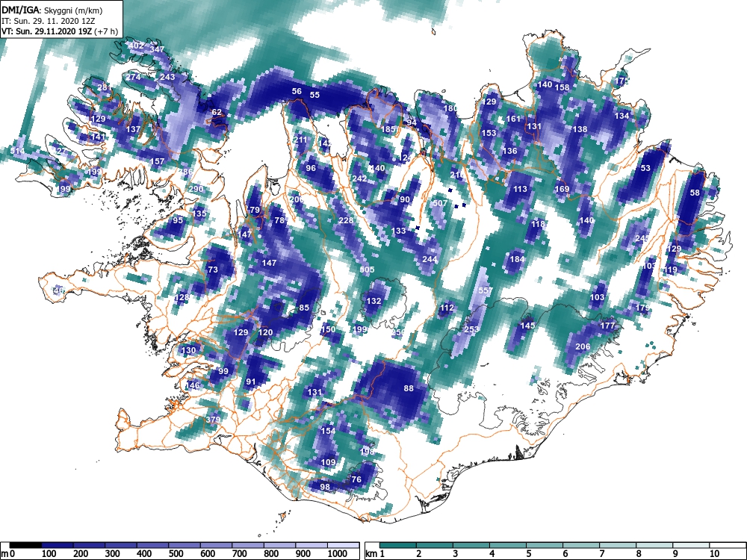The width and height of the screenshot is (747, 560).
Task: Pick the '58' value on the east coast
Action: coord(695,193)
